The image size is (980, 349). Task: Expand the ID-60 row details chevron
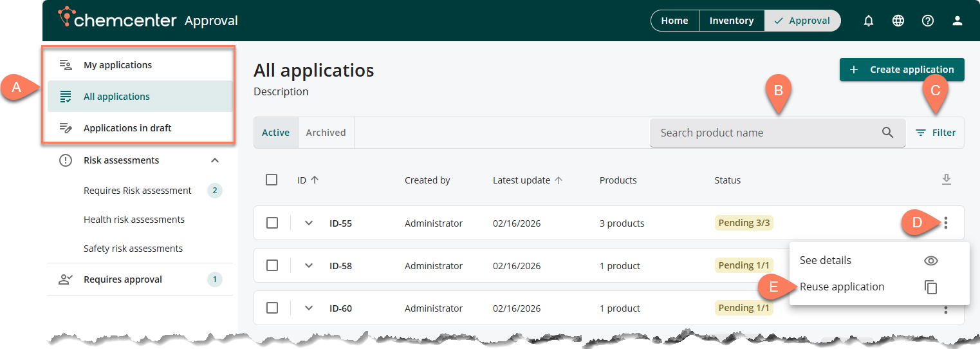[x=309, y=308]
